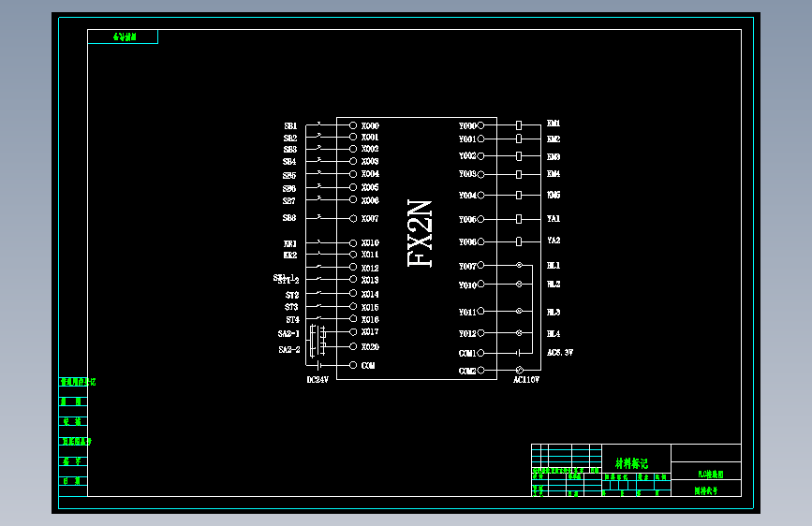Click the COM input terminal label
The width and height of the screenshot is (812, 526).
coord(368,366)
